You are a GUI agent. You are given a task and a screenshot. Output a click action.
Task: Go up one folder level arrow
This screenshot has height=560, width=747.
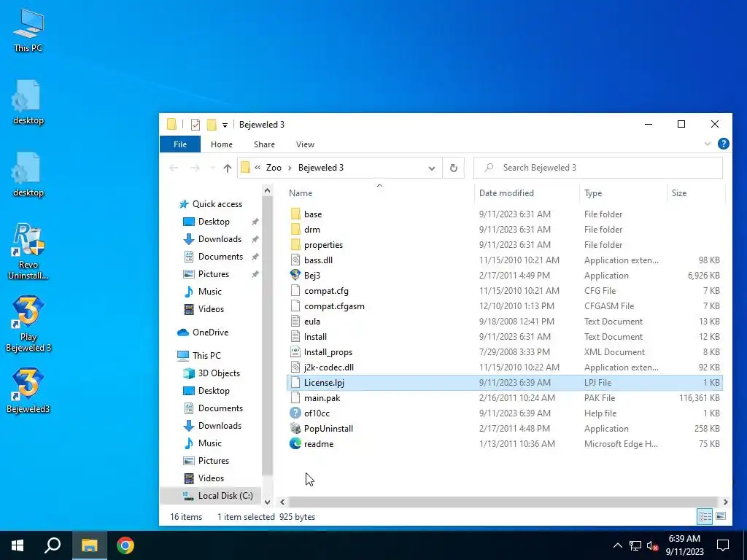click(228, 168)
